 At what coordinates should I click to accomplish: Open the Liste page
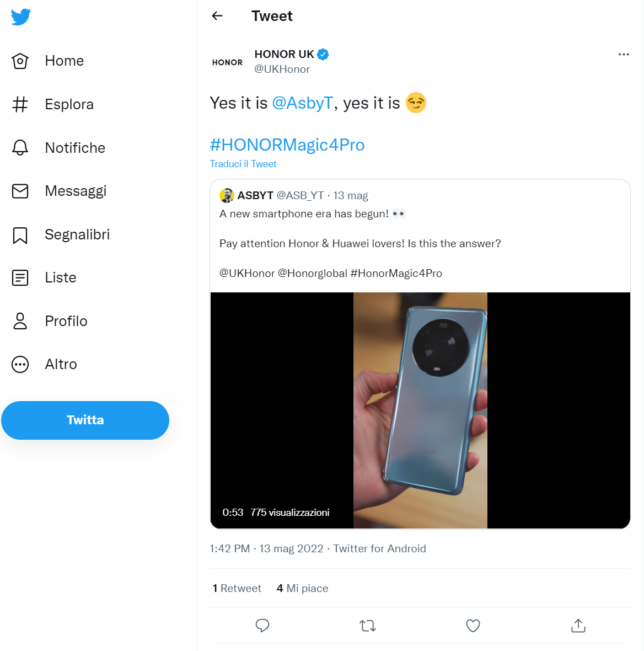(60, 278)
